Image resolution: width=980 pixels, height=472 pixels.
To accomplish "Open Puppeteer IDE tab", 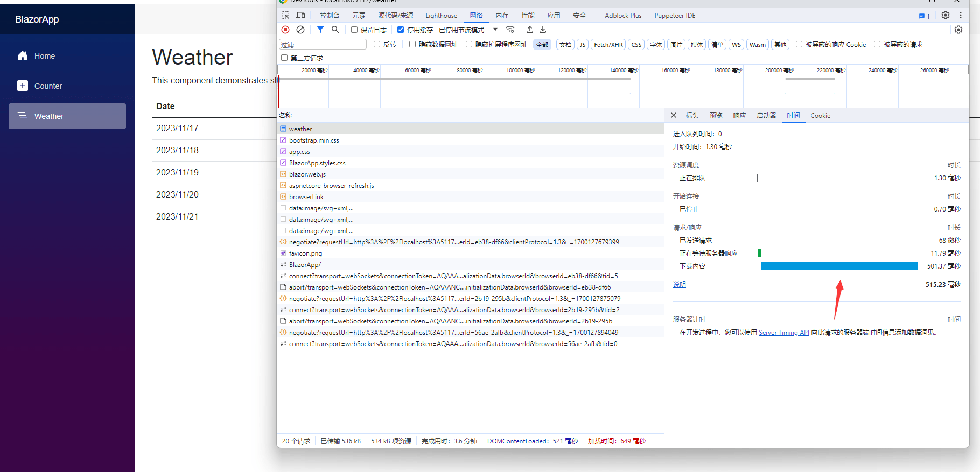I will (675, 16).
